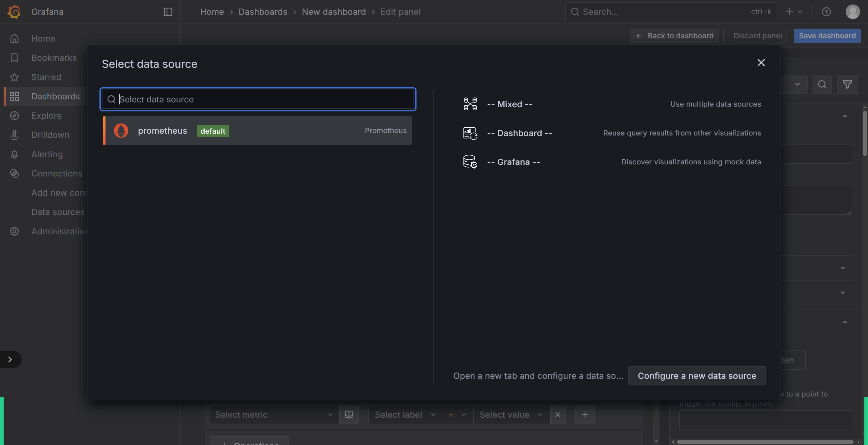Open the Select value dropdown
868x445 pixels.
click(511, 415)
